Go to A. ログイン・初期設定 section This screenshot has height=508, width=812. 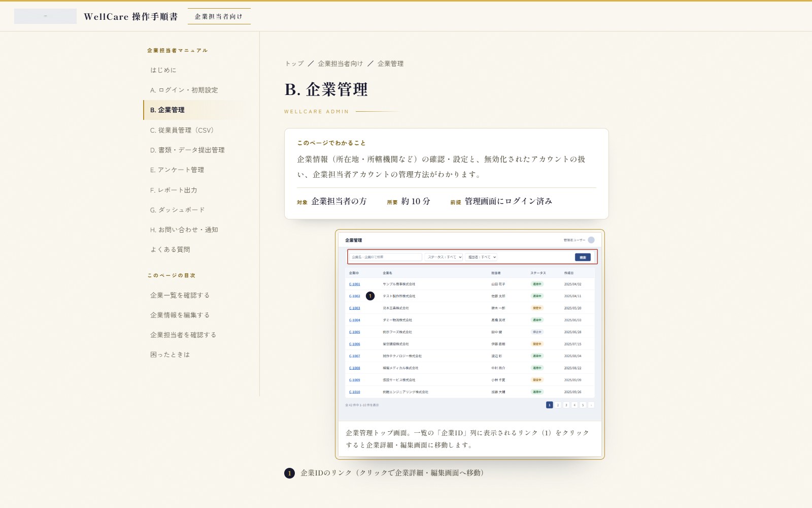click(184, 90)
